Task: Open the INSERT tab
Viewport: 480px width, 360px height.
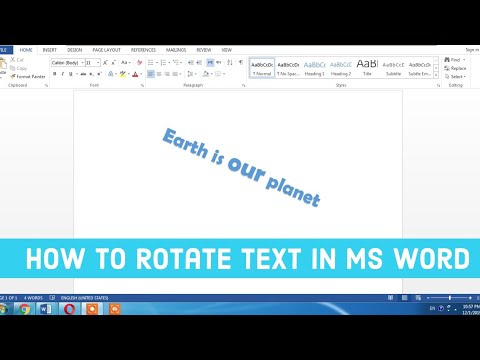Action: [50, 50]
